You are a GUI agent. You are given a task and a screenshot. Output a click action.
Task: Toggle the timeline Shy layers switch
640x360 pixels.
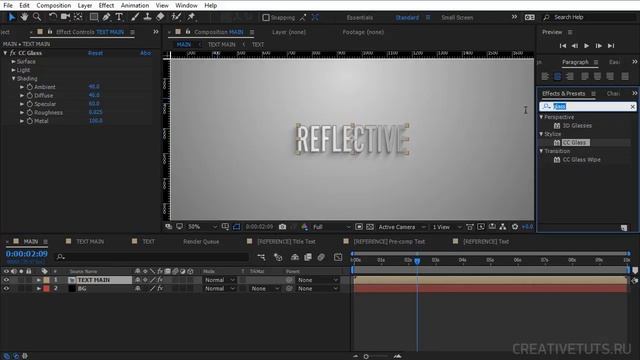click(295, 257)
